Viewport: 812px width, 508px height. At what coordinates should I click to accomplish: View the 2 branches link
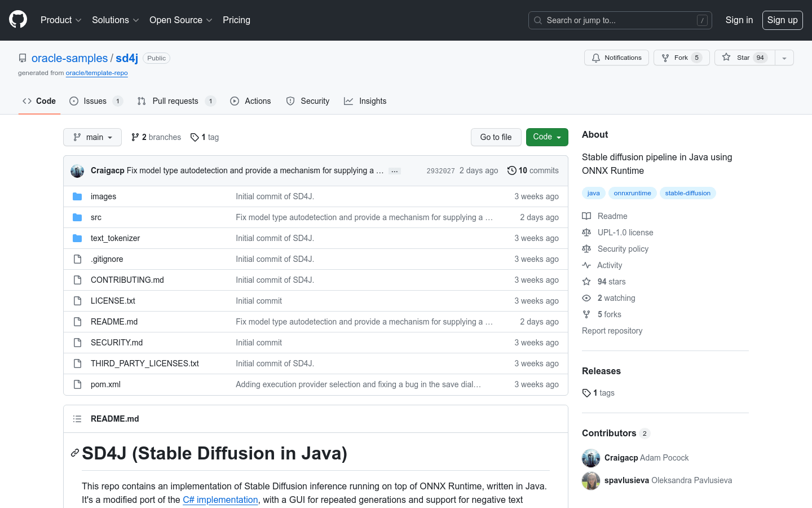click(x=156, y=137)
